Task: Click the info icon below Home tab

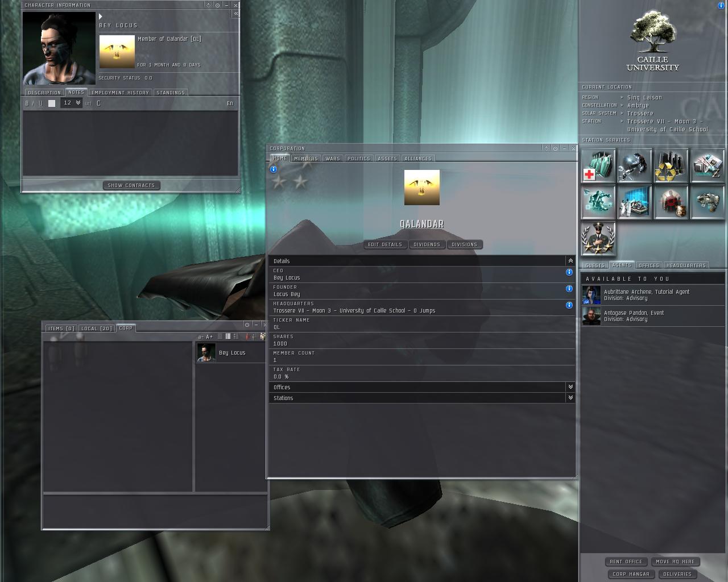Action: [274, 169]
